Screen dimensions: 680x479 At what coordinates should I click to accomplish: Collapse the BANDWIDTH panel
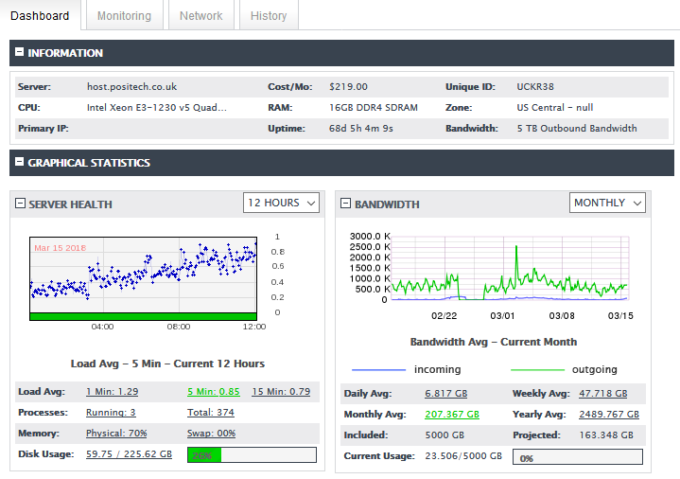[x=345, y=203]
